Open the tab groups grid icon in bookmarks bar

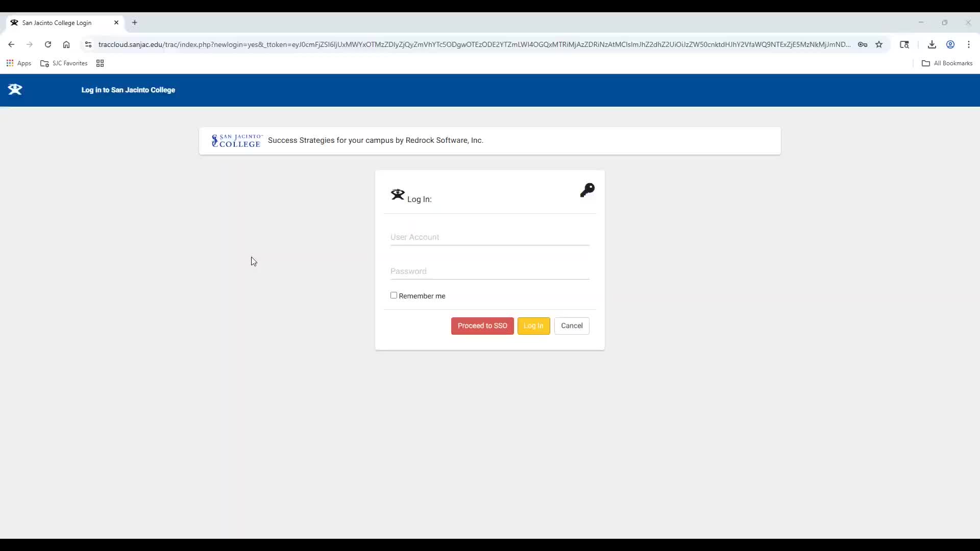(100, 63)
